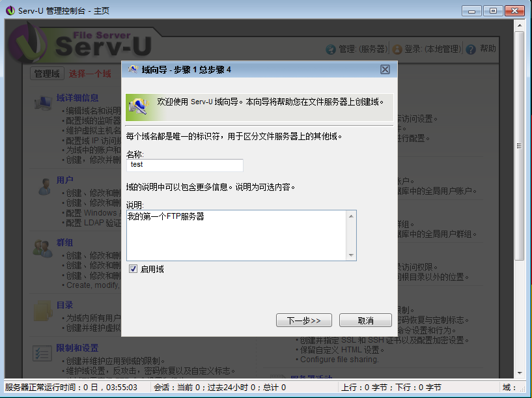This screenshot has width=532, height=398.
Task: Click the 名称 input field containing test
Action: 185,165
